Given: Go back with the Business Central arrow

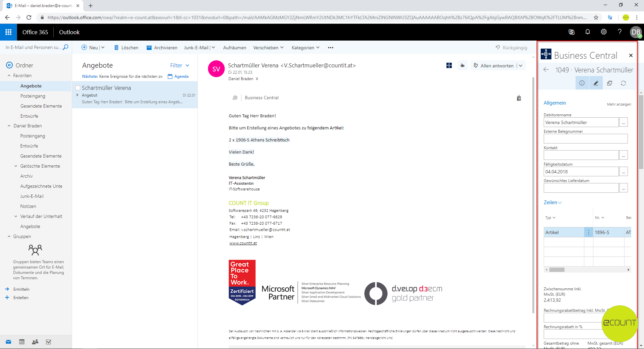Looking at the screenshot, I should pyautogui.click(x=546, y=70).
